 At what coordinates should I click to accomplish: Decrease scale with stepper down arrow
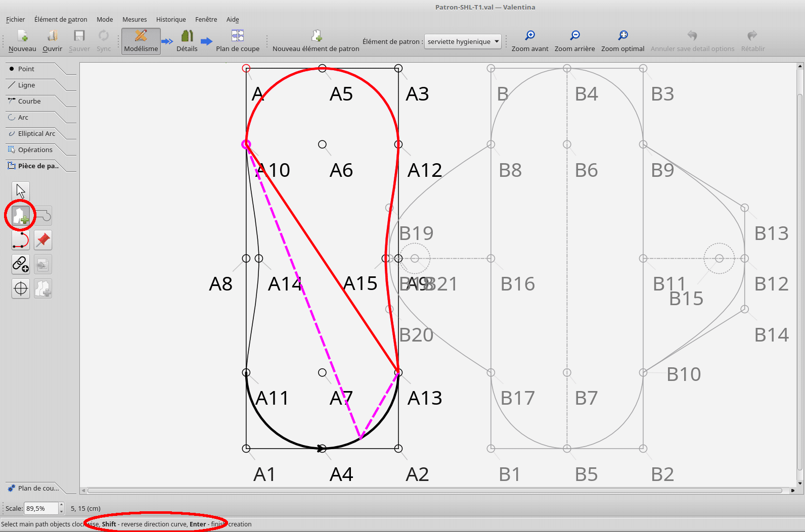pos(62,511)
